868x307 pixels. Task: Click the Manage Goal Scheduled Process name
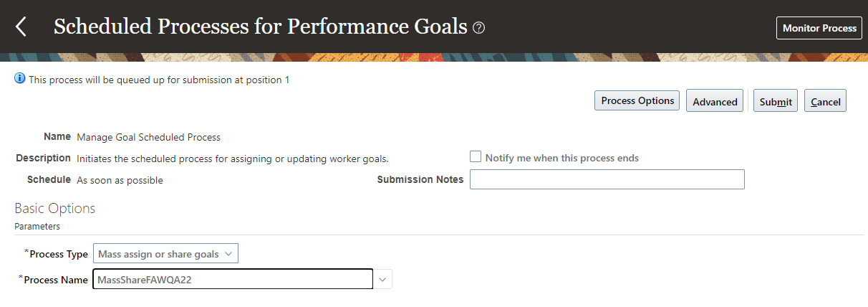click(x=148, y=136)
